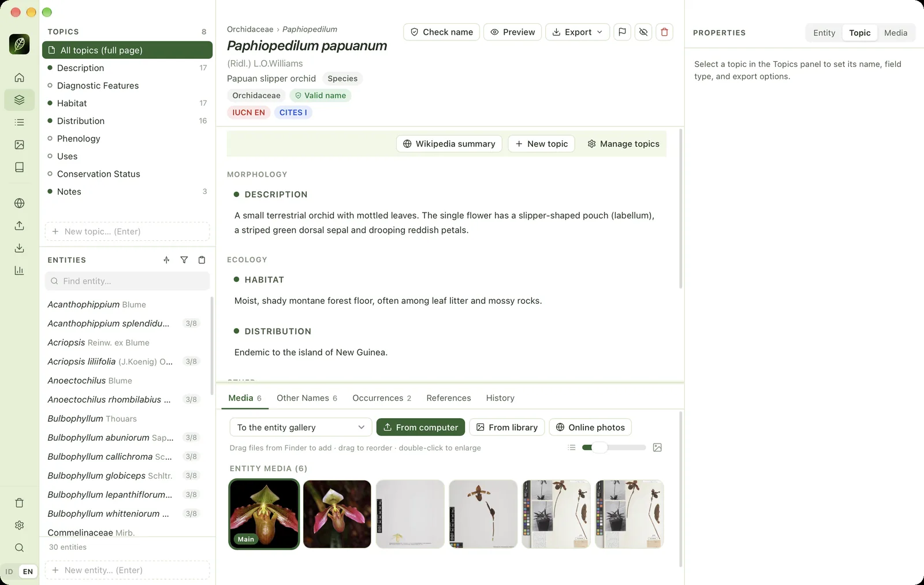Click the Manage topics button

[623, 144]
